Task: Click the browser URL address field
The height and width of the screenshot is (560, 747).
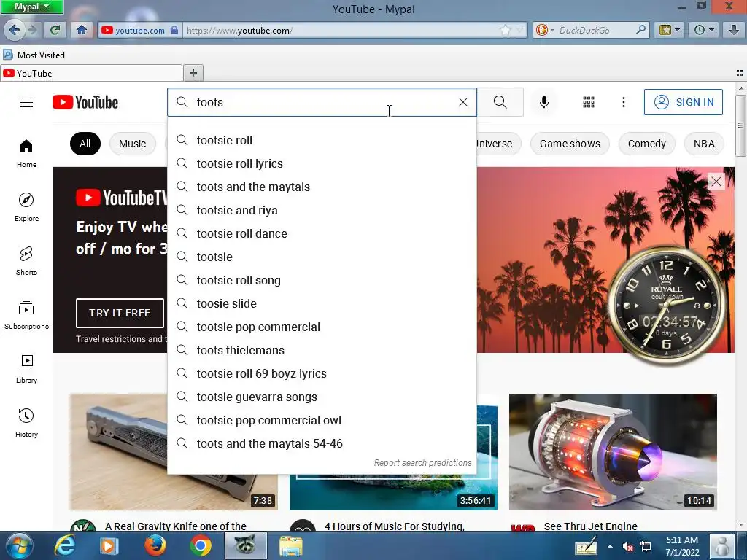Action: point(341,30)
